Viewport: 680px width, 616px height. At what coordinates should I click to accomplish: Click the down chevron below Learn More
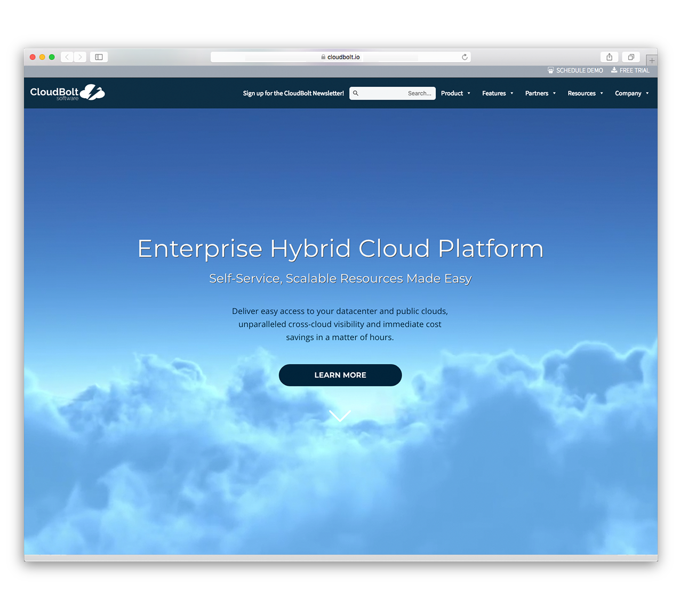coord(340,415)
